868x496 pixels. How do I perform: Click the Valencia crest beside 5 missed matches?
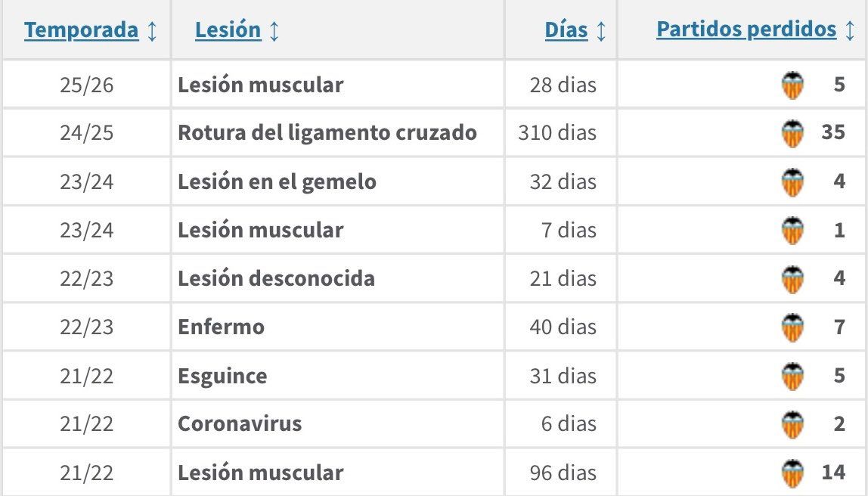792,83
